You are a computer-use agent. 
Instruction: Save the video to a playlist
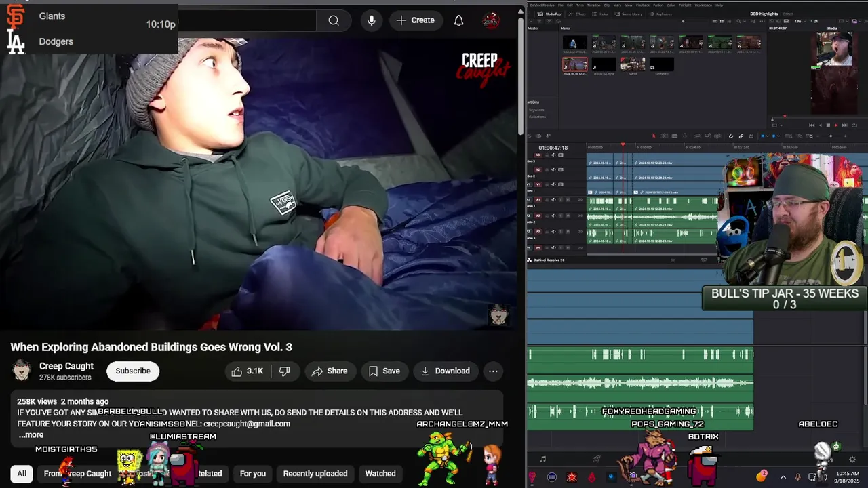click(384, 371)
